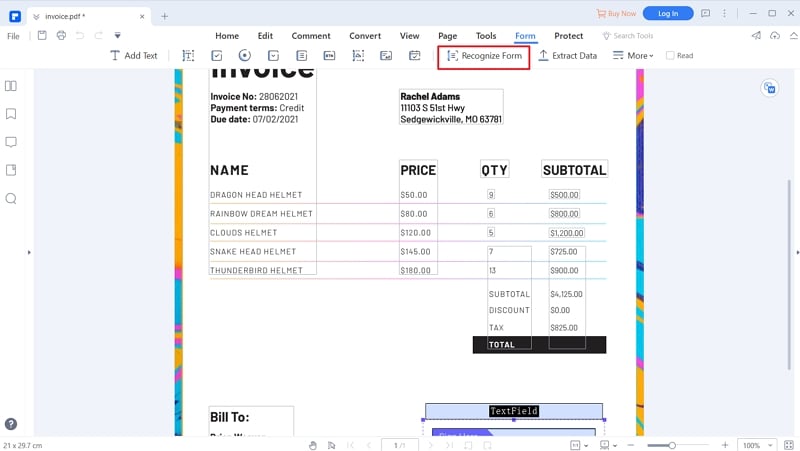Open the Tools tab
The width and height of the screenshot is (800, 451).
[x=486, y=36]
